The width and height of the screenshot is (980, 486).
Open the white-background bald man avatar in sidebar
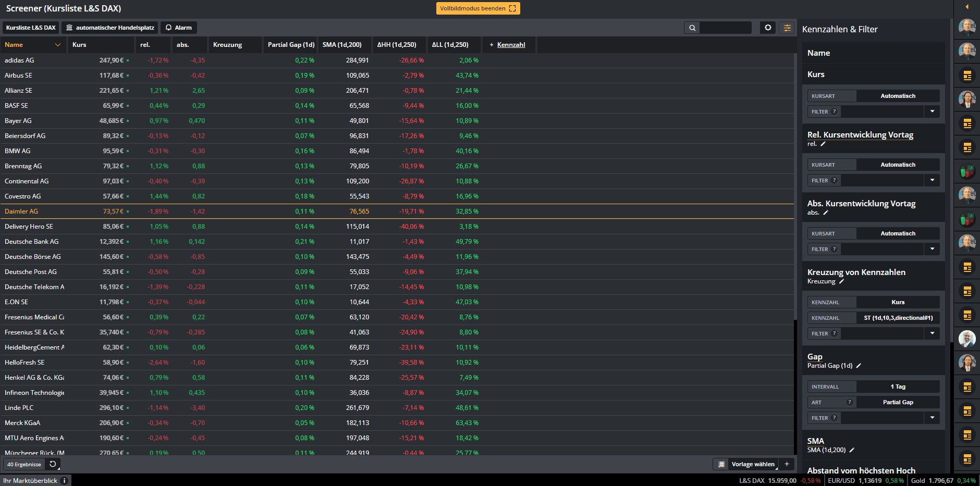(x=967, y=339)
